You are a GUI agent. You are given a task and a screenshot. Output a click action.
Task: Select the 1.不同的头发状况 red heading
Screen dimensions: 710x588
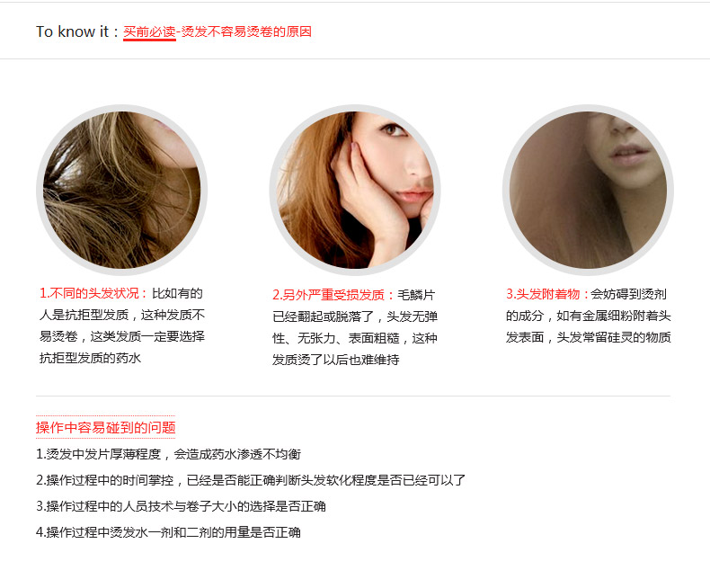93,293
